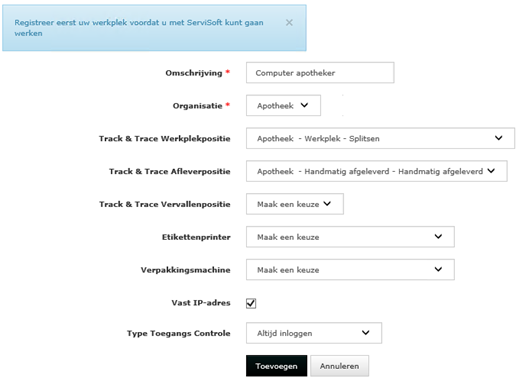
Task: Click the chevron arrow in the Verpakkingsmachine field
Action: [x=438, y=269]
